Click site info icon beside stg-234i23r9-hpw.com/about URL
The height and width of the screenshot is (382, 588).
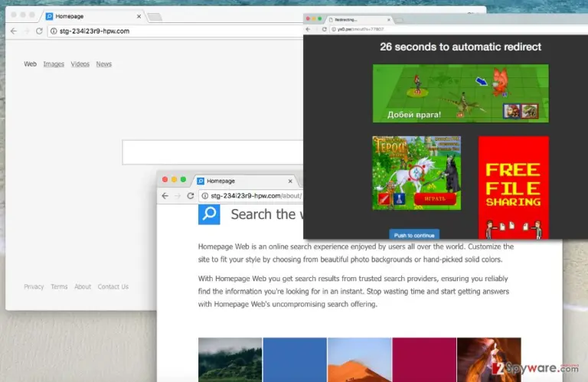coord(204,196)
